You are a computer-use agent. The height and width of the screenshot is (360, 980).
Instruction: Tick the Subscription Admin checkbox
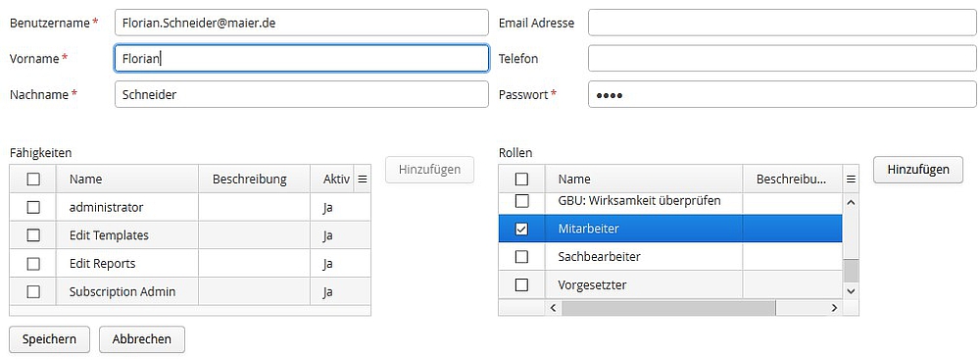point(33,291)
